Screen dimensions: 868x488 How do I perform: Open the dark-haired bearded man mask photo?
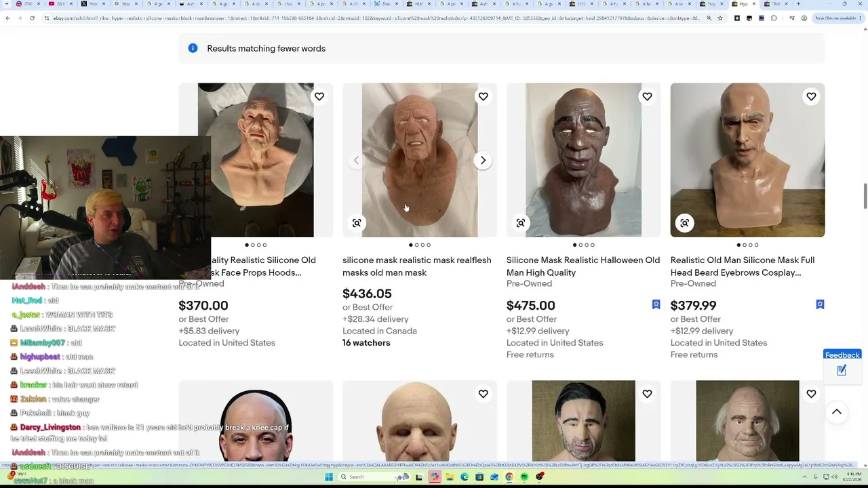click(583, 421)
